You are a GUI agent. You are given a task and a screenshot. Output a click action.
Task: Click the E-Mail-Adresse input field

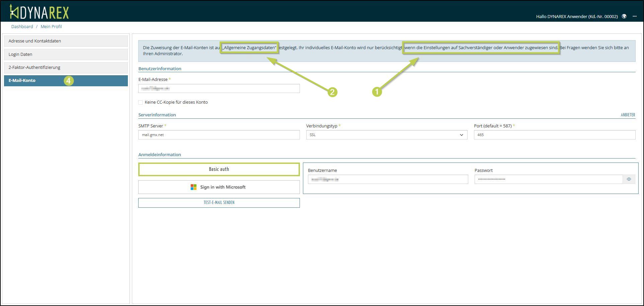click(219, 89)
